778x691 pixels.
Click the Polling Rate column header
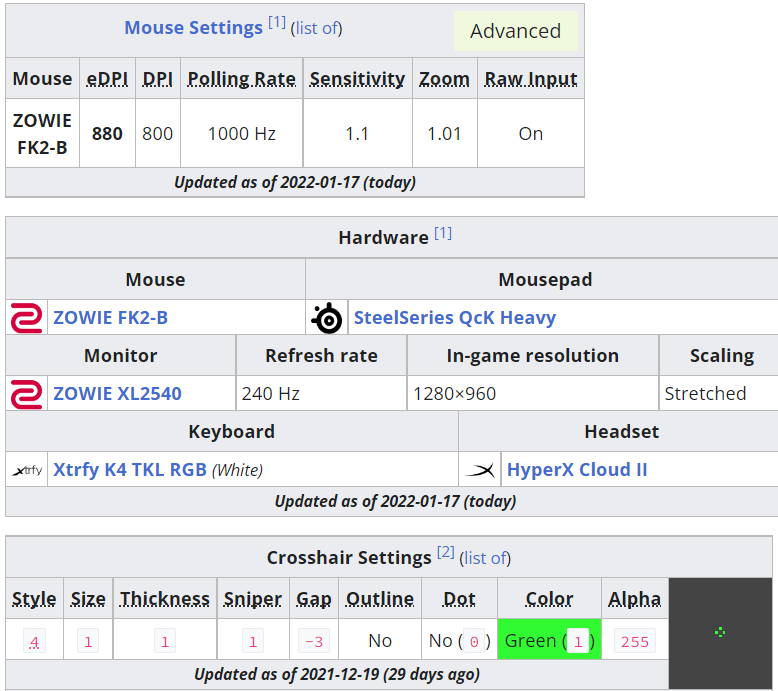click(x=242, y=79)
